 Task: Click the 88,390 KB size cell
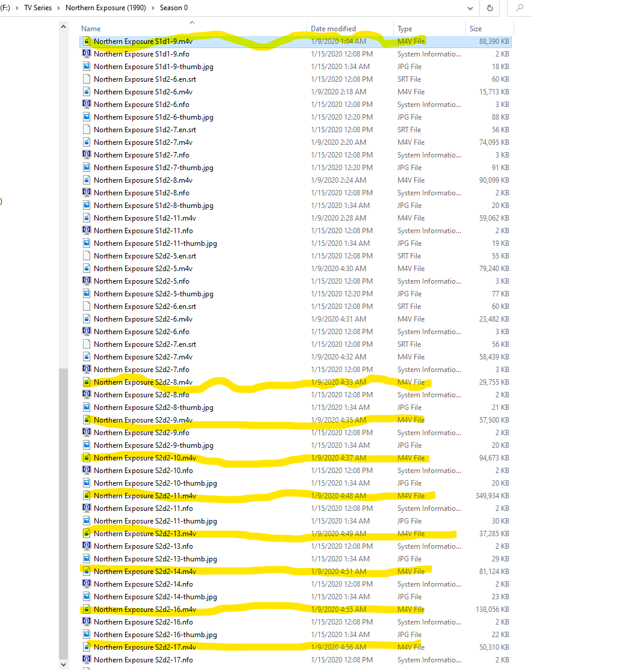pos(494,41)
